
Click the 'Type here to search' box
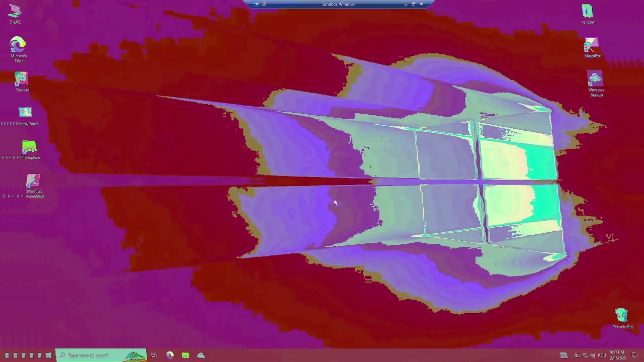pyautogui.click(x=101, y=355)
